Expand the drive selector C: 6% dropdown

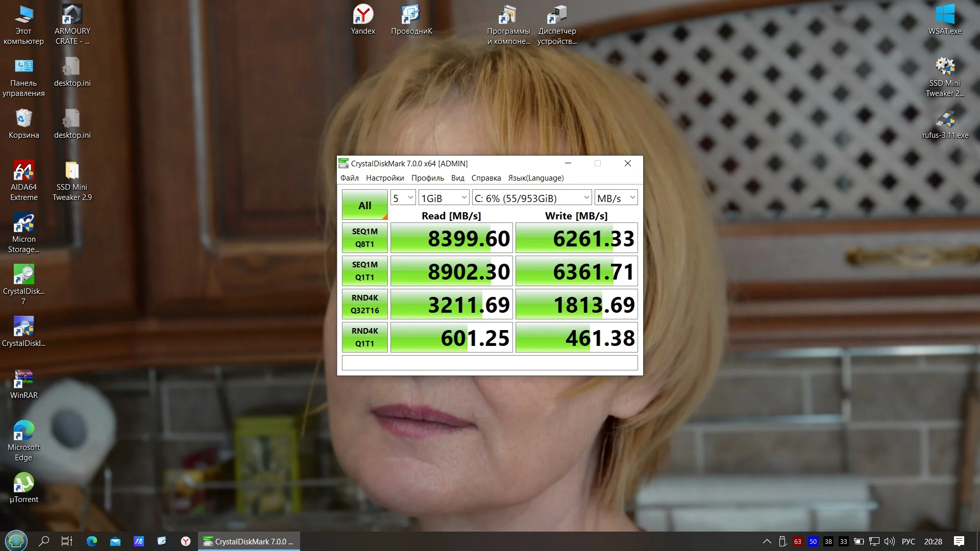[532, 198]
